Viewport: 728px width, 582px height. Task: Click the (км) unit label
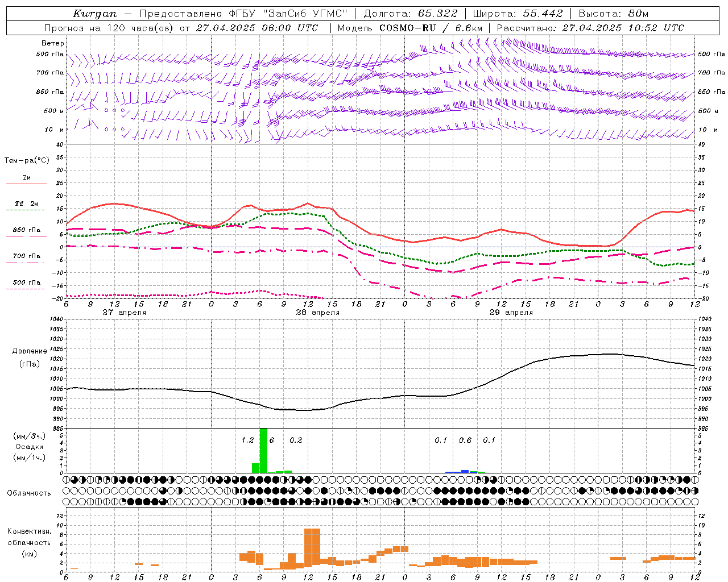[x=30, y=554]
